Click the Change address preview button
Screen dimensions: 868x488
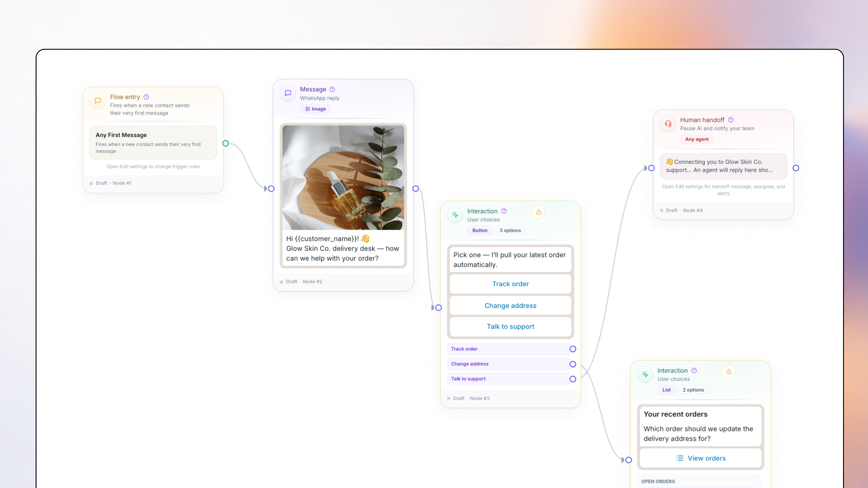click(511, 306)
